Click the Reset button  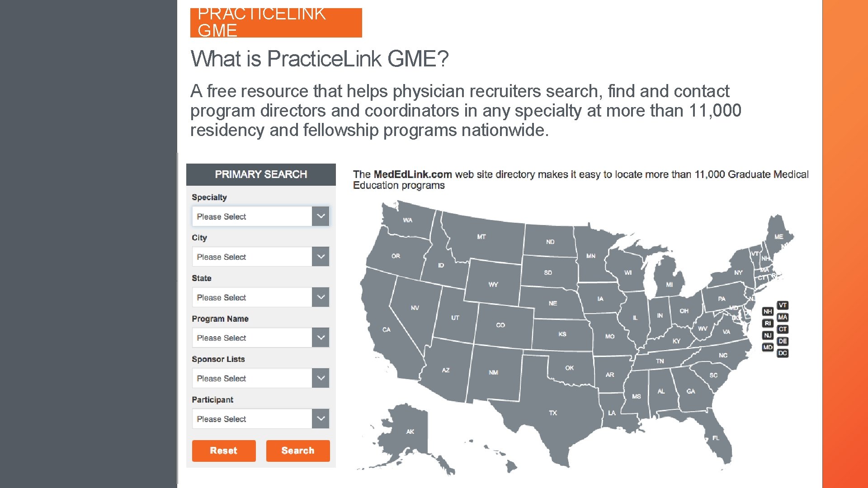[x=224, y=450]
